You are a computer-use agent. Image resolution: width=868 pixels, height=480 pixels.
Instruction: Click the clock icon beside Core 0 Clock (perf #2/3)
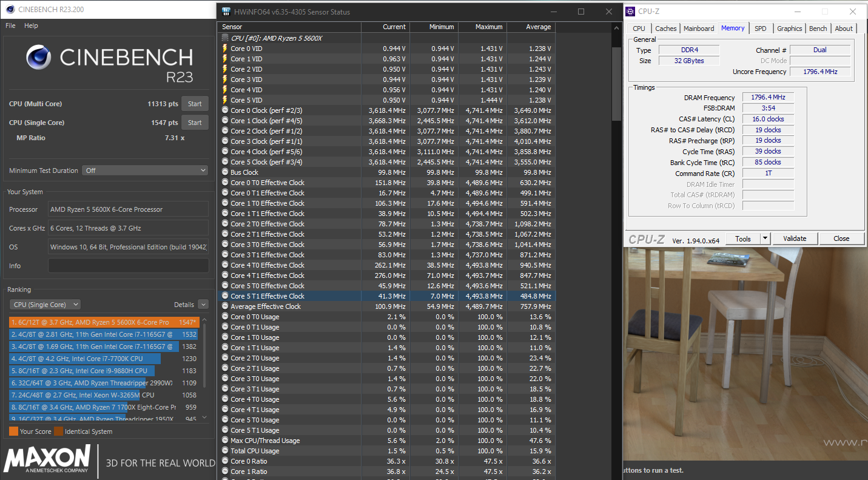[x=225, y=110]
